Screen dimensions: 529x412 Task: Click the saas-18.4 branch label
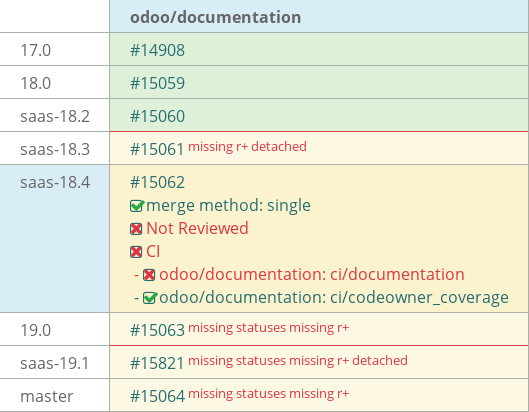[55, 183]
